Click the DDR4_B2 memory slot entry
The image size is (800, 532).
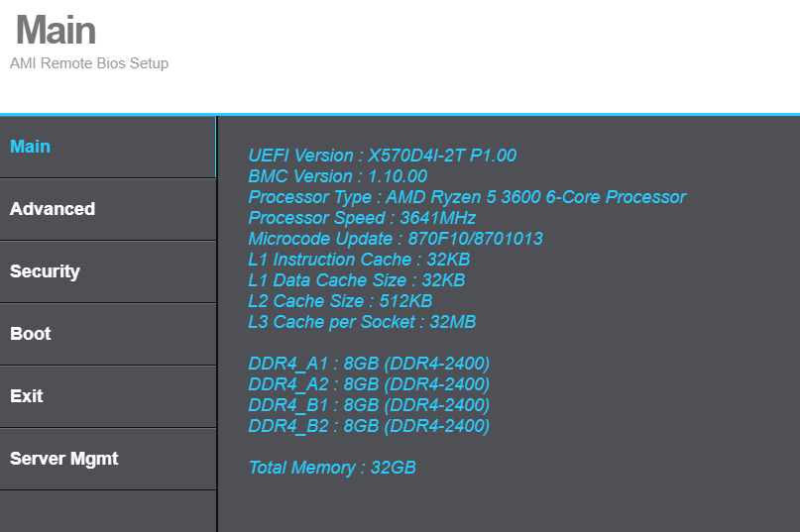click(x=369, y=426)
